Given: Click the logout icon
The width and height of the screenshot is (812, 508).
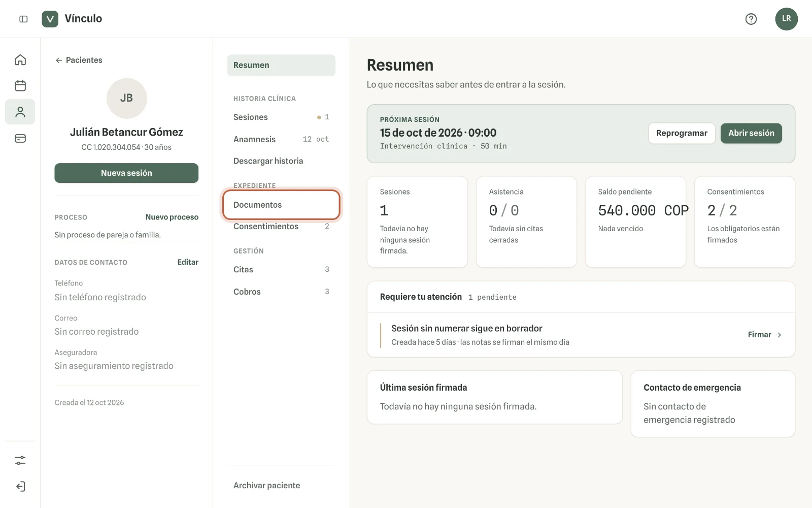Looking at the screenshot, I should tap(20, 486).
